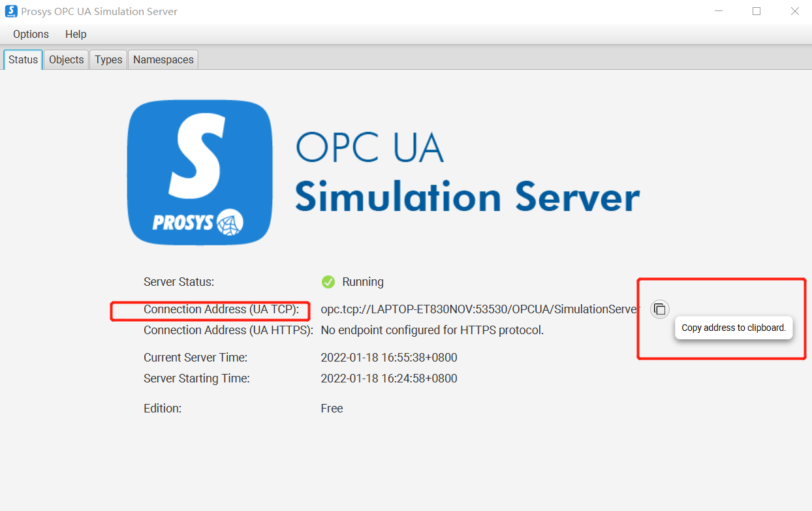Switch to the Objects tab
Viewport: 812px width, 511px height.
click(66, 59)
